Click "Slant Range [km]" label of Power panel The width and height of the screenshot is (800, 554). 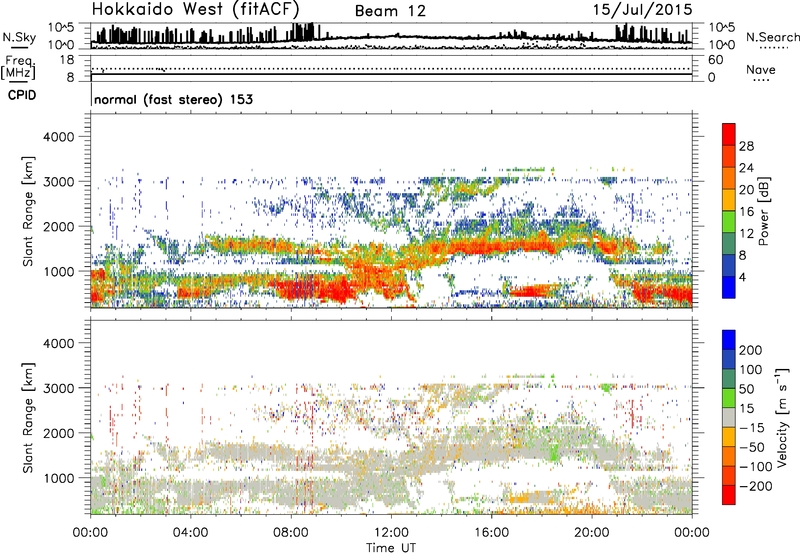pyautogui.click(x=28, y=211)
